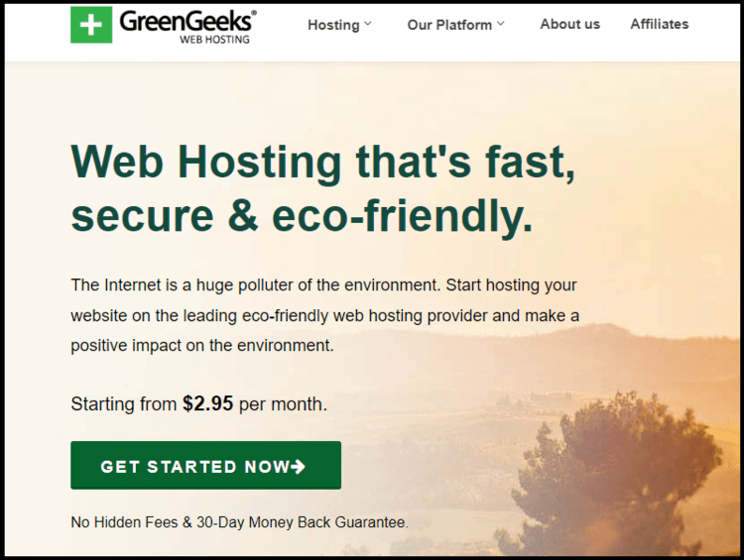
Task: Click the 'per month.' text
Action: click(x=284, y=405)
